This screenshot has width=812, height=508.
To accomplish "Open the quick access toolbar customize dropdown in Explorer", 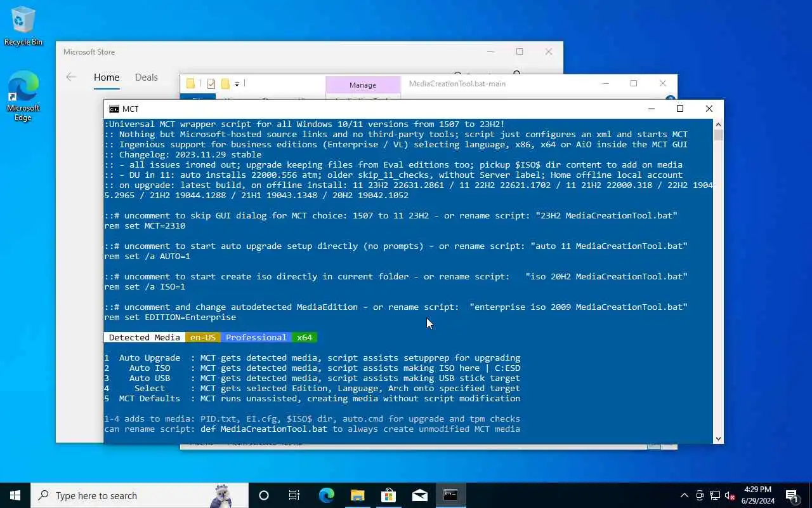I will tap(237, 84).
